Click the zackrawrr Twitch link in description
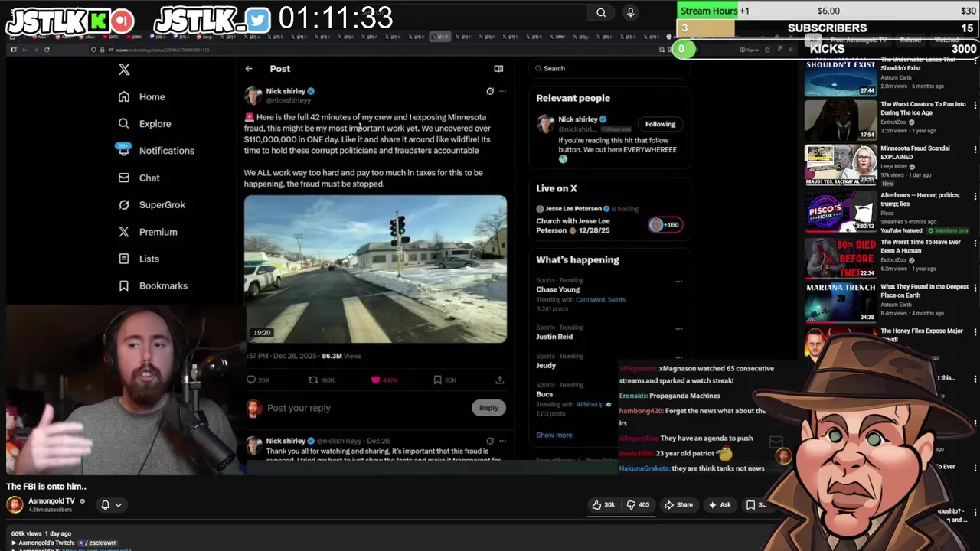The width and height of the screenshot is (980, 551). point(96,543)
